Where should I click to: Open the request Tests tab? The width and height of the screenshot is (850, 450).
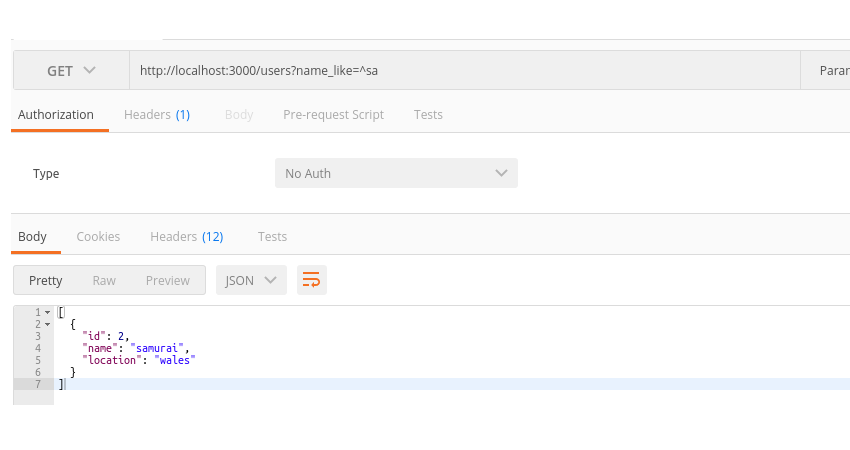(x=428, y=115)
